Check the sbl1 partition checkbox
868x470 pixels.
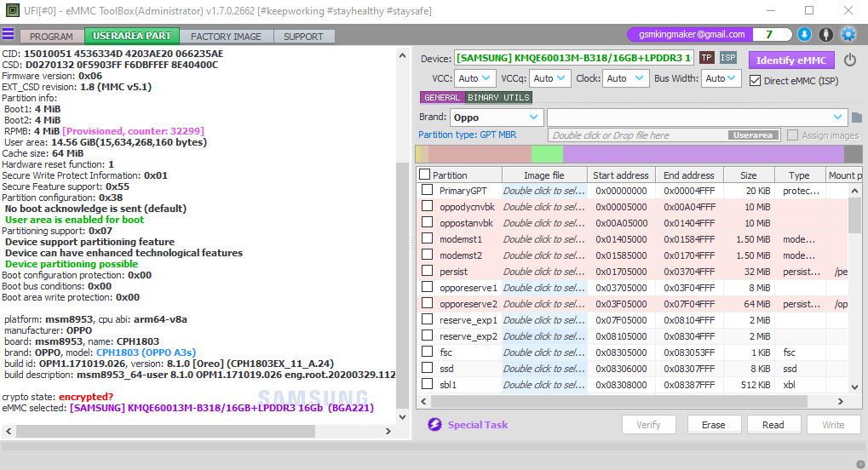[x=427, y=384]
